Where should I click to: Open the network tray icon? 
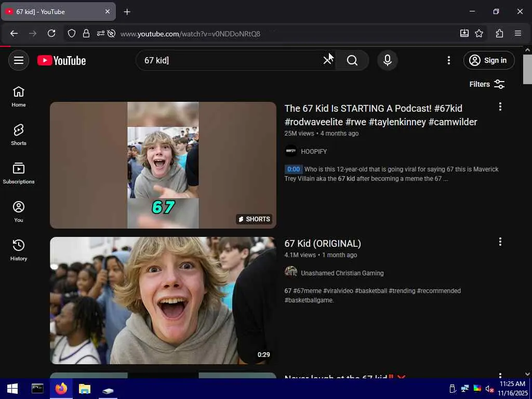[465, 389]
